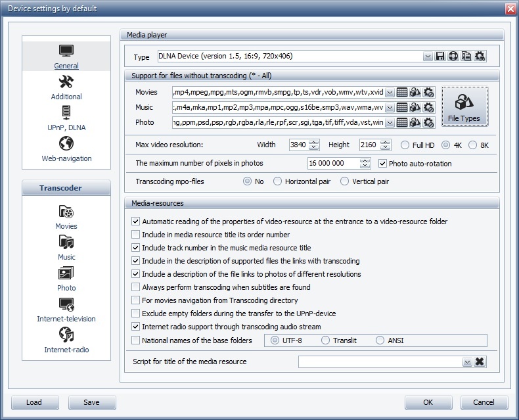Click the Cancel button
This screenshot has height=420, width=519.
484,402
